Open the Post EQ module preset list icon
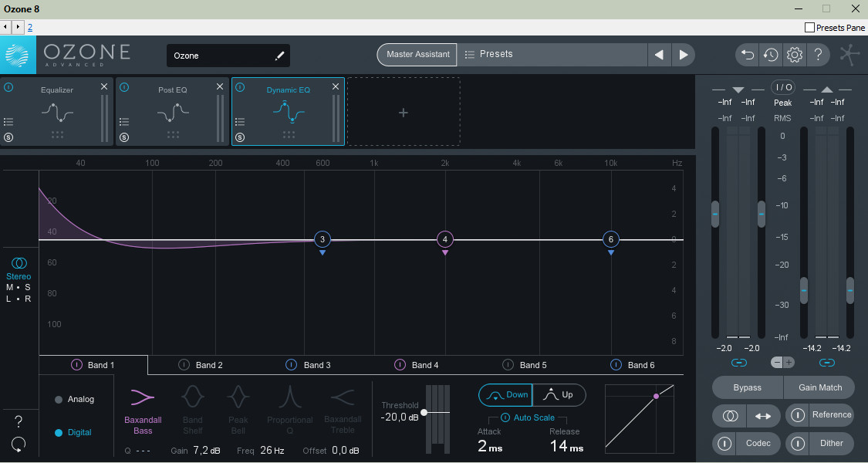The width and height of the screenshot is (868, 463). 124,122
